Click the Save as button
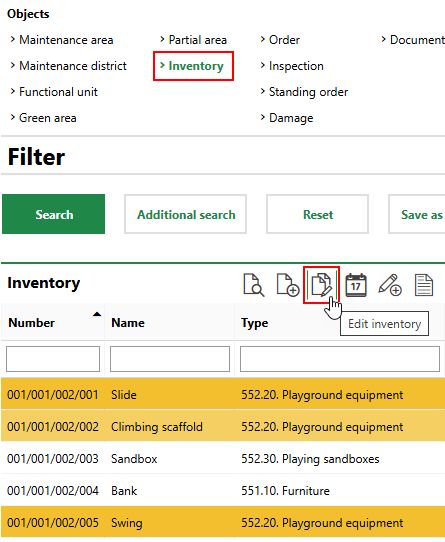 click(417, 214)
